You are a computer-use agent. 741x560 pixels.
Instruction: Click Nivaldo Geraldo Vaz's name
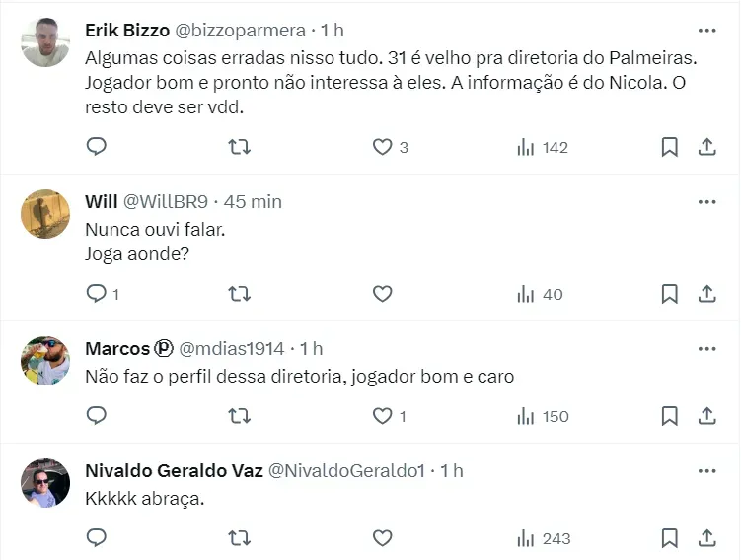click(174, 470)
